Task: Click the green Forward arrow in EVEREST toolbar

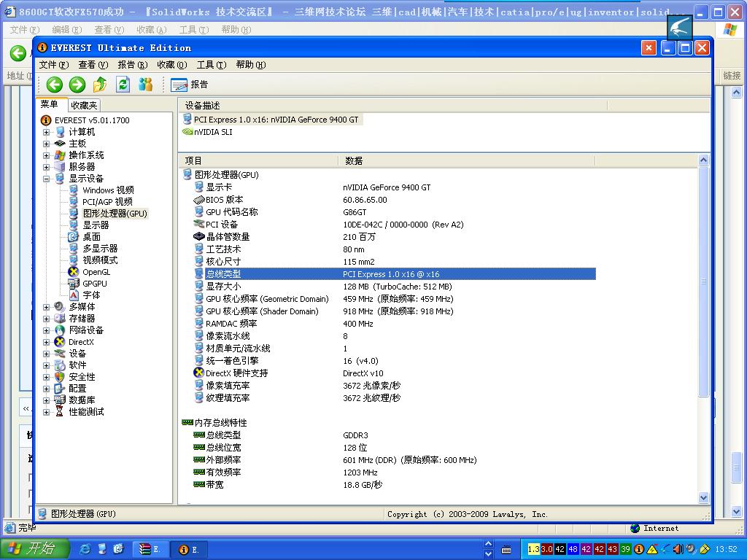Action: pos(77,85)
